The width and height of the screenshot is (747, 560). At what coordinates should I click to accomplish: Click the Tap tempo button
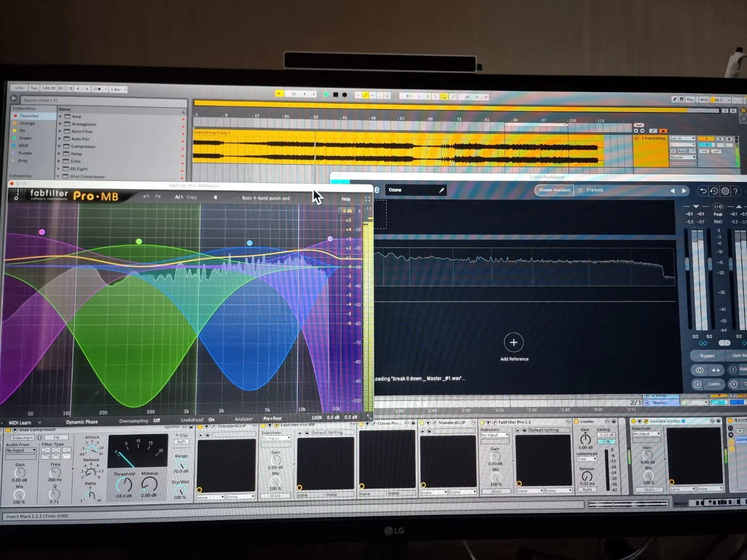click(x=34, y=88)
